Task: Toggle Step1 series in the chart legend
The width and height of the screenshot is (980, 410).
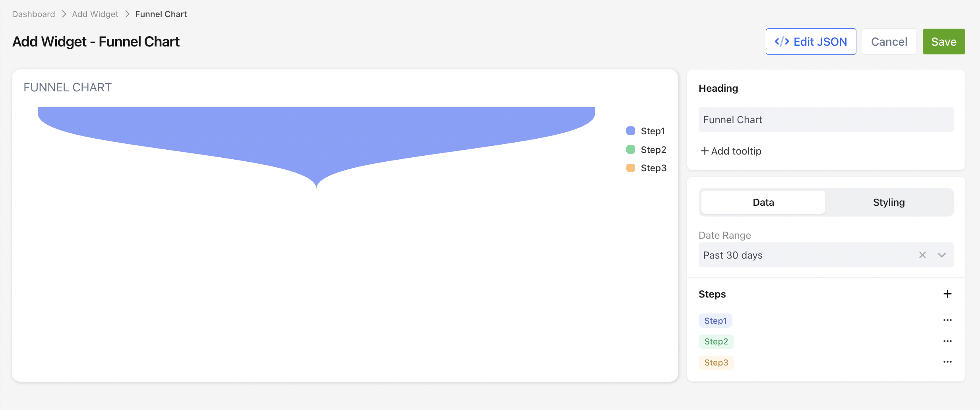Action: point(645,131)
